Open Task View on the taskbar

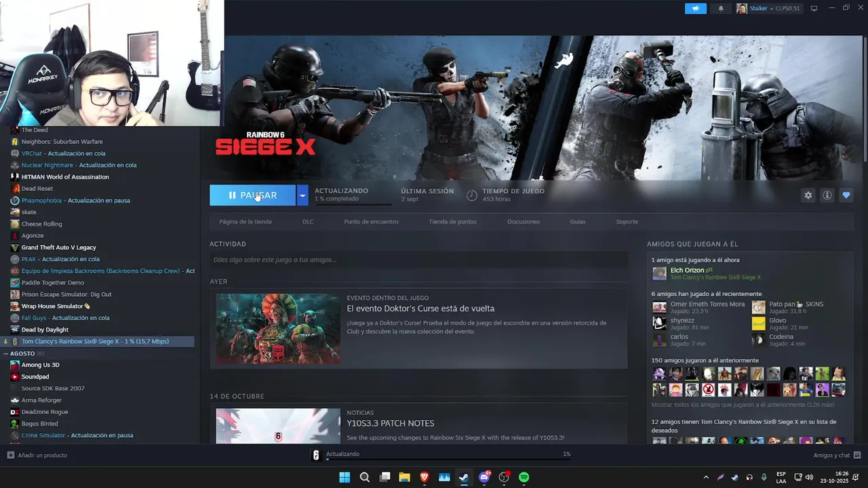[384, 477]
